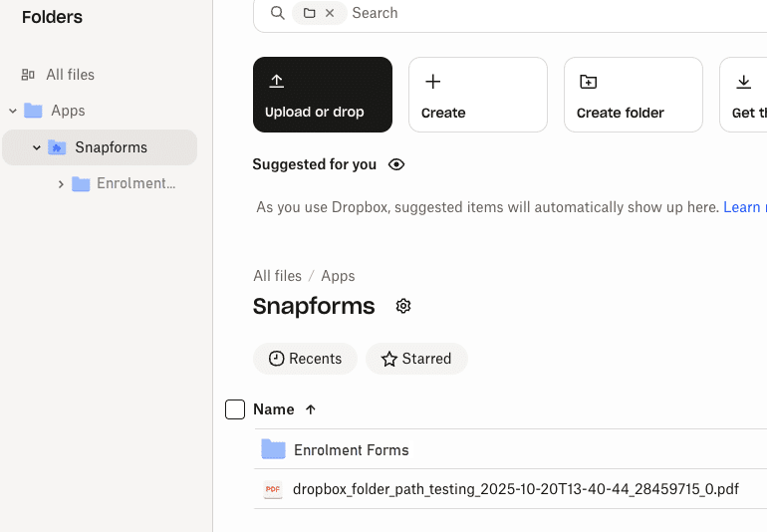Open the Create menu button

coord(477,95)
